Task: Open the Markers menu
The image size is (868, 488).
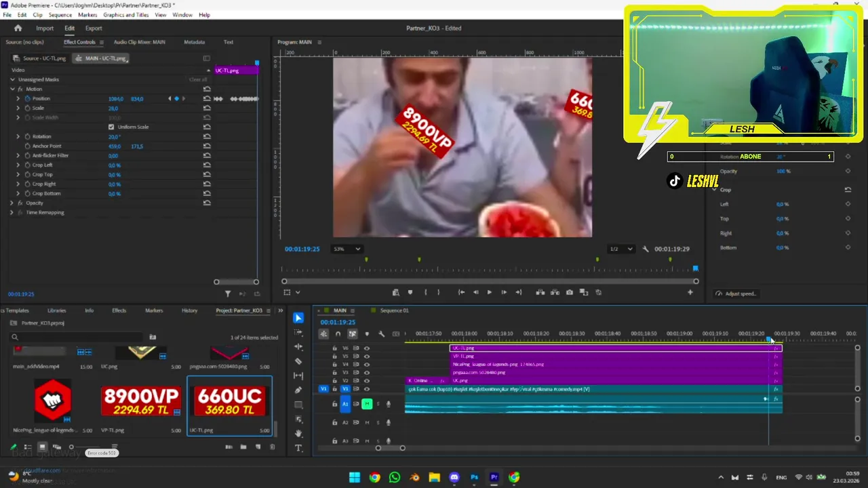Action: 87,14
